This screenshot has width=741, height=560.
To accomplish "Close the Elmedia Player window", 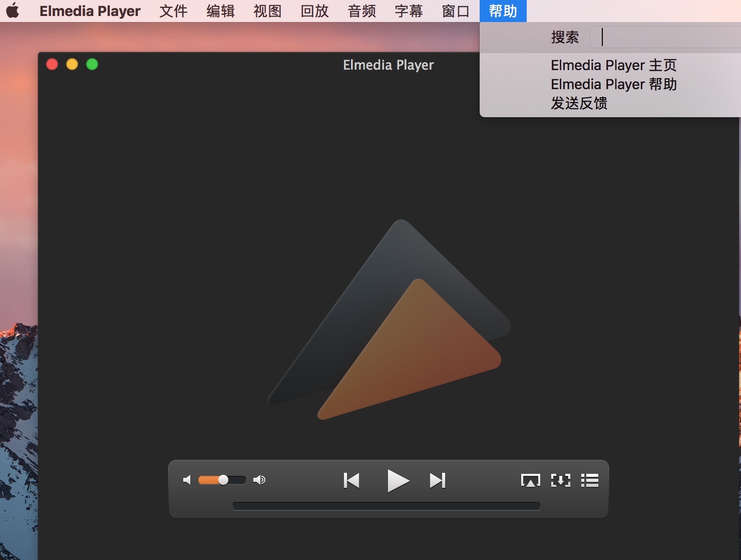I will [52, 64].
